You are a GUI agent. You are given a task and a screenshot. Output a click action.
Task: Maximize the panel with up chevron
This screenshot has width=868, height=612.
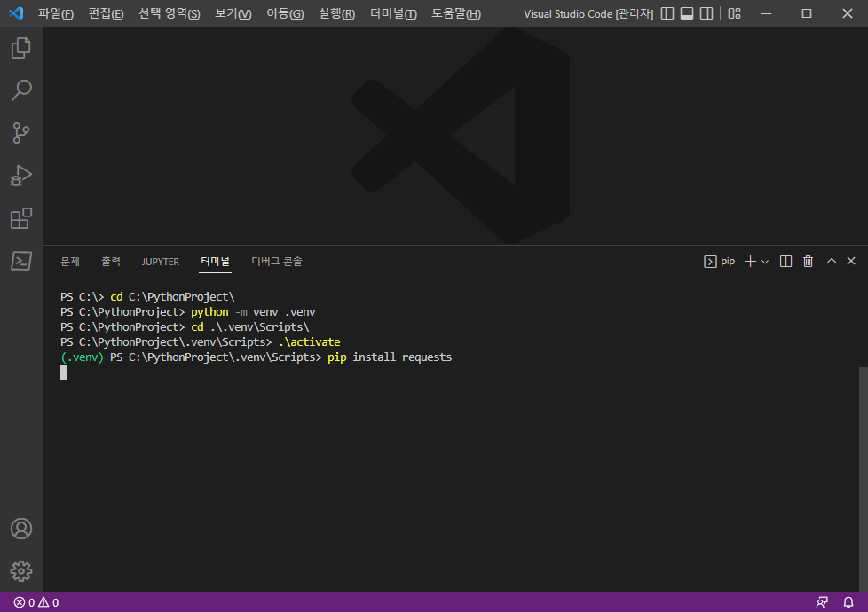(832, 261)
